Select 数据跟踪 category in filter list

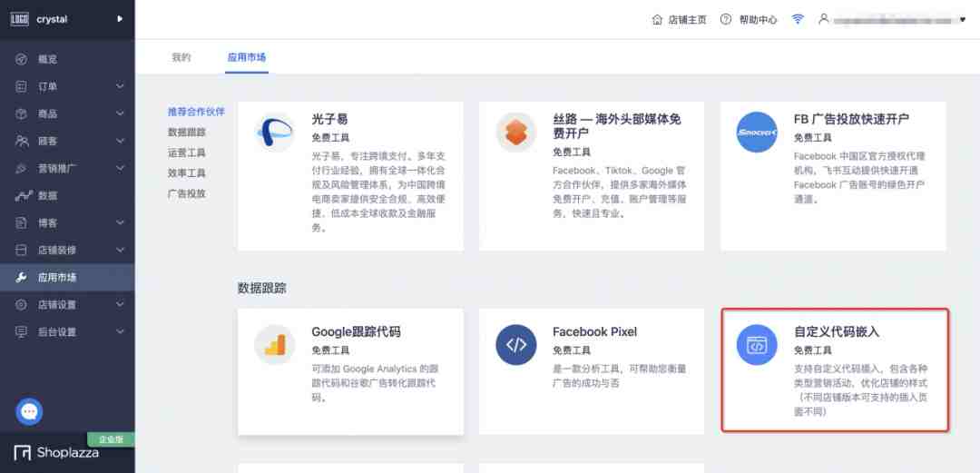(x=187, y=132)
